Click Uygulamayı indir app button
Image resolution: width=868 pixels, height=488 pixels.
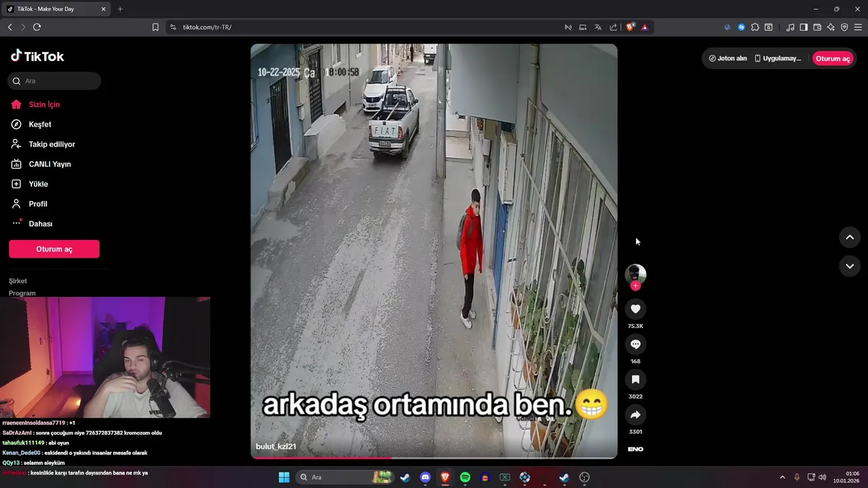[x=778, y=58]
